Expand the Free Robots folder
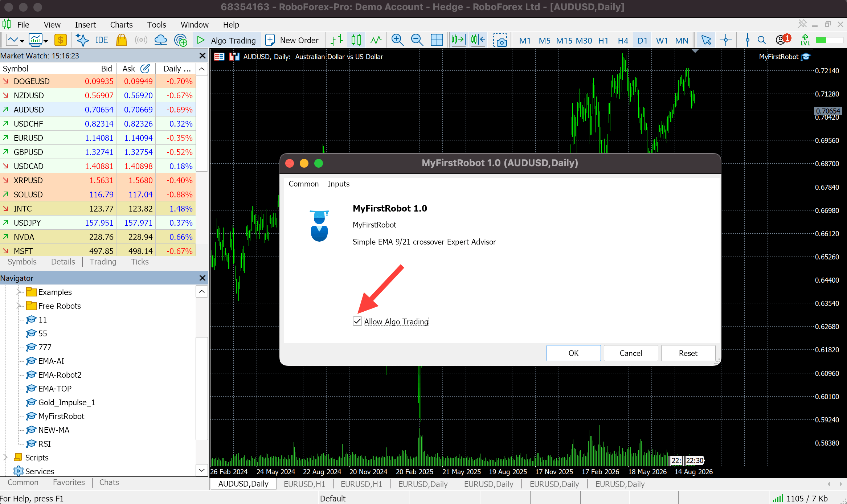 [x=18, y=306]
